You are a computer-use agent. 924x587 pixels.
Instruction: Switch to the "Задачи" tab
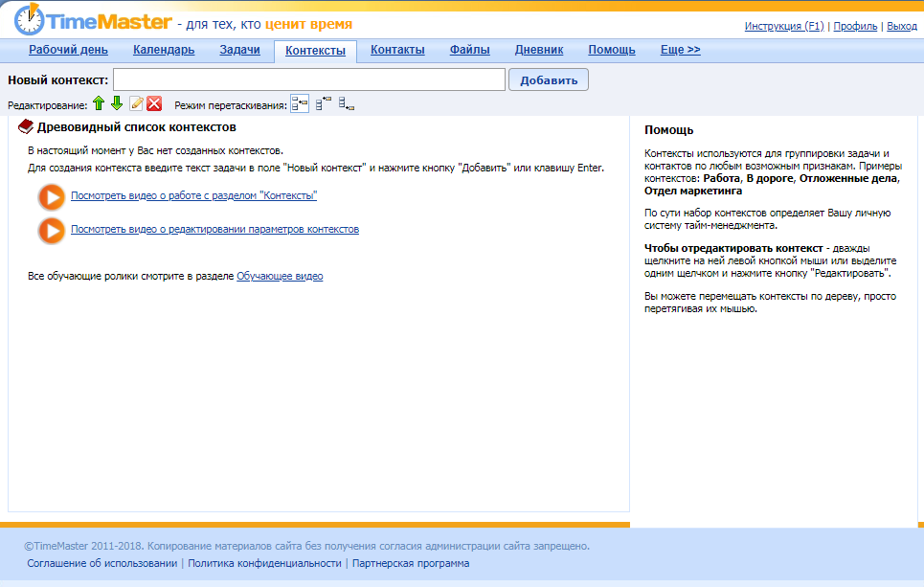pyautogui.click(x=239, y=50)
